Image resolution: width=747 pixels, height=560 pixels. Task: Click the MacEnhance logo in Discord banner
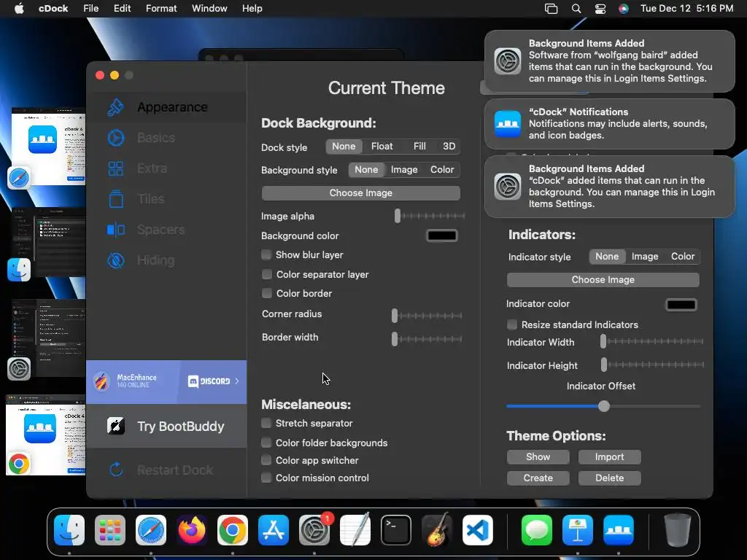point(101,381)
